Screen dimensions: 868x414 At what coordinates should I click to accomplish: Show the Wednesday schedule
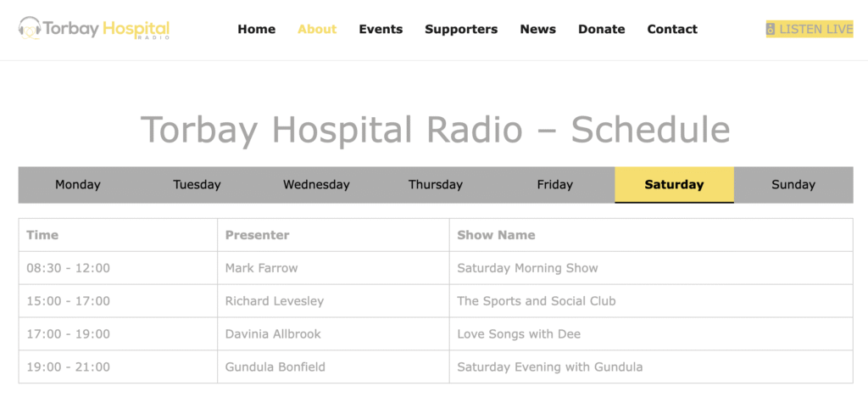pos(317,185)
